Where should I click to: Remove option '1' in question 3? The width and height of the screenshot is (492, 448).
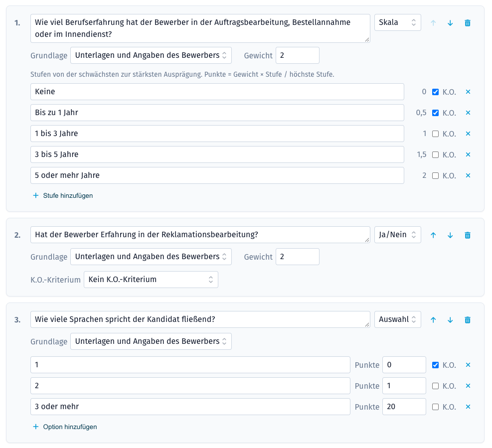click(x=468, y=365)
